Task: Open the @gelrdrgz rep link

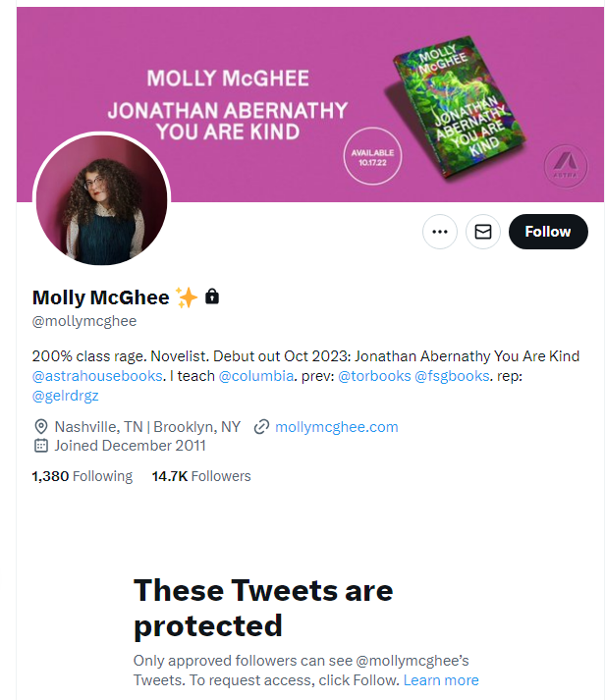Action: pyautogui.click(x=66, y=396)
